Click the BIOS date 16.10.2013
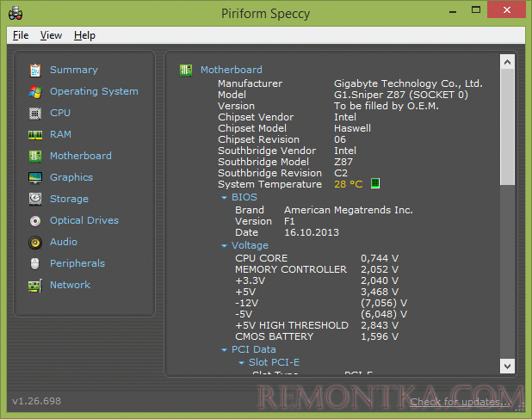This screenshot has height=419, width=532. point(312,232)
